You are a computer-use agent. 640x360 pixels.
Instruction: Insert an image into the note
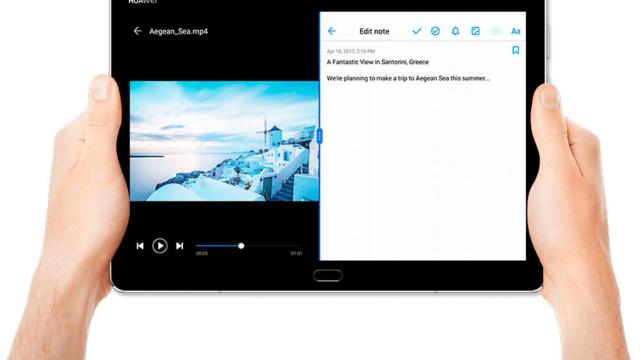[476, 31]
